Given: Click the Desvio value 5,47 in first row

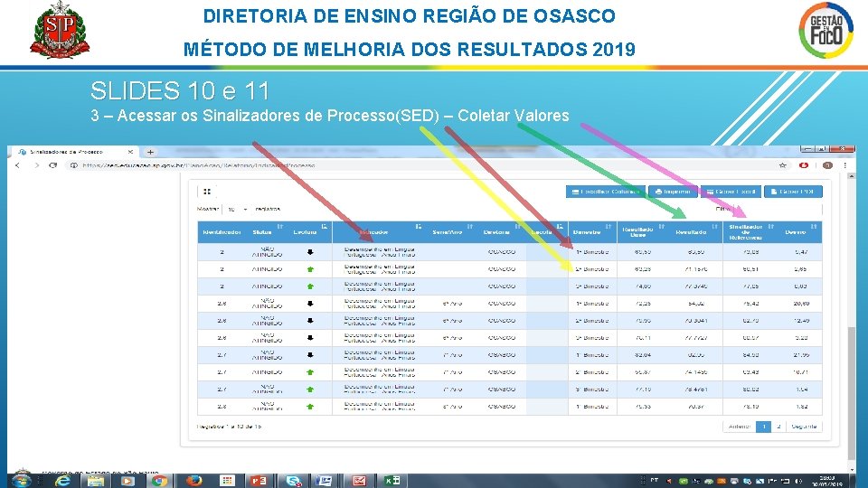Looking at the screenshot, I should tap(801, 252).
